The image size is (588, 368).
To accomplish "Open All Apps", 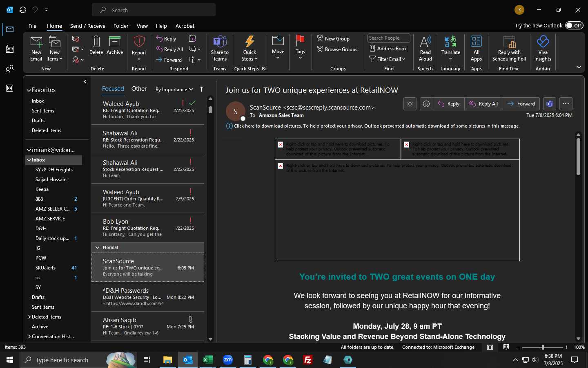I will 476,49.
